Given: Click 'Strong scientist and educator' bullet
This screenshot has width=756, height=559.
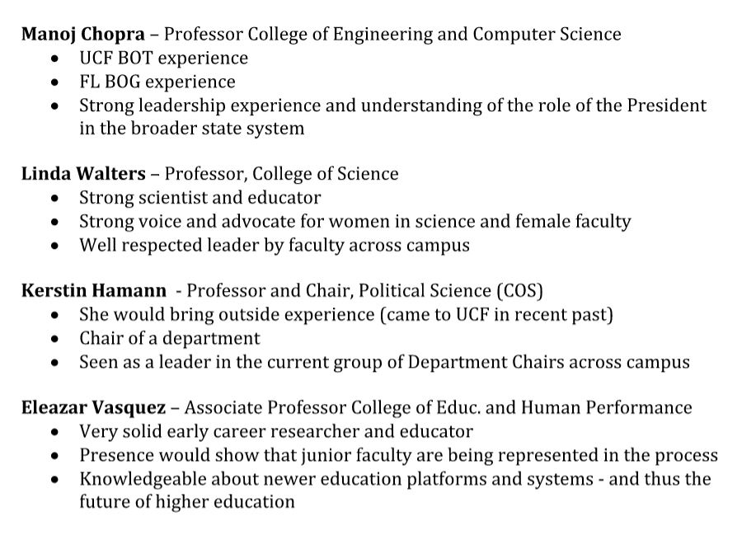Looking at the screenshot, I should pos(200,198).
